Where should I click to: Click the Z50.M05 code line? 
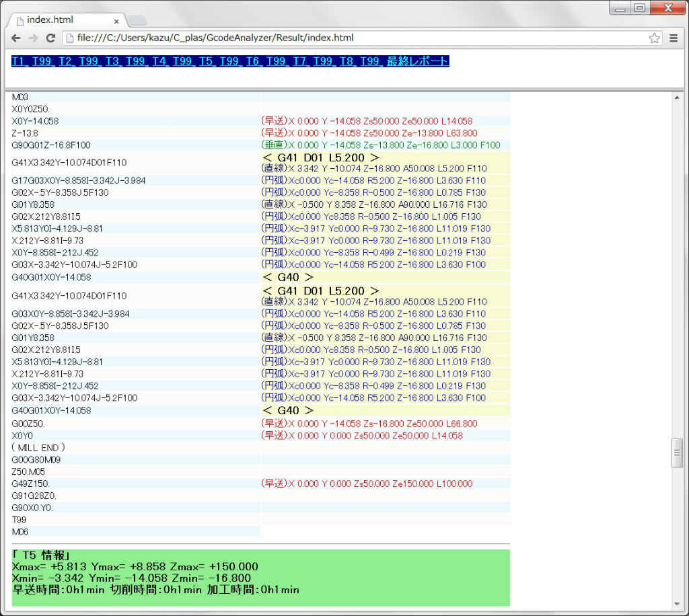[28, 472]
